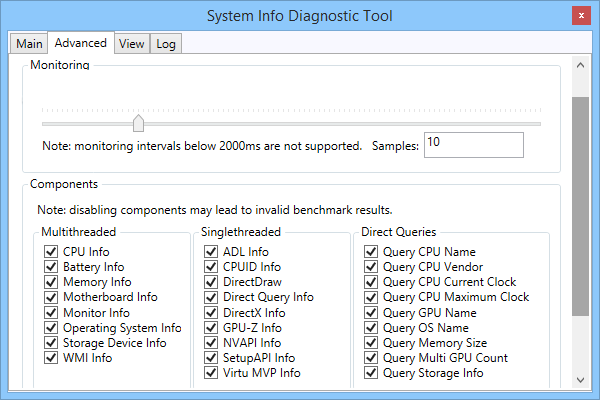Image resolution: width=600 pixels, height=400 pixels.
Task: Toggle Operating System Info checkbox
Action: 51,328
